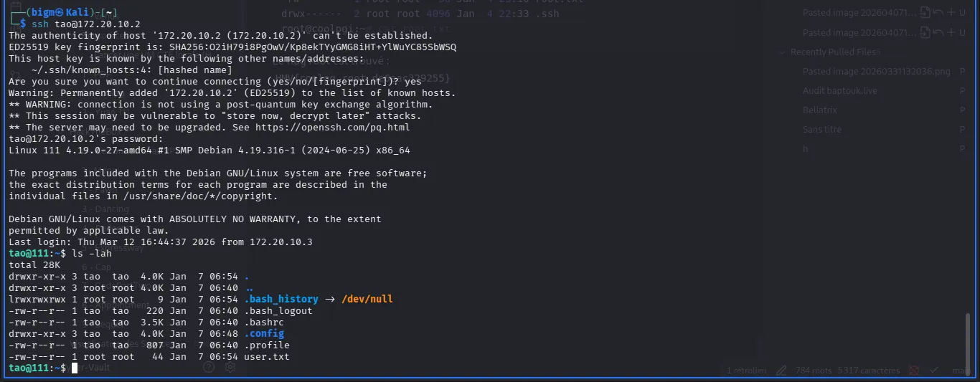980x382 pixels.
Task: Click the 'Linux 111 4.19.0-27-amd64' kernel line
Action: pyautogui.click(x=209, y=150)
